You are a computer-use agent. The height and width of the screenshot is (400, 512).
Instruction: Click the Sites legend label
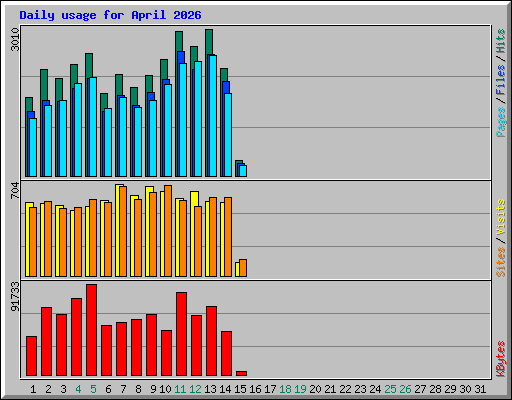(x=501, y=262)
